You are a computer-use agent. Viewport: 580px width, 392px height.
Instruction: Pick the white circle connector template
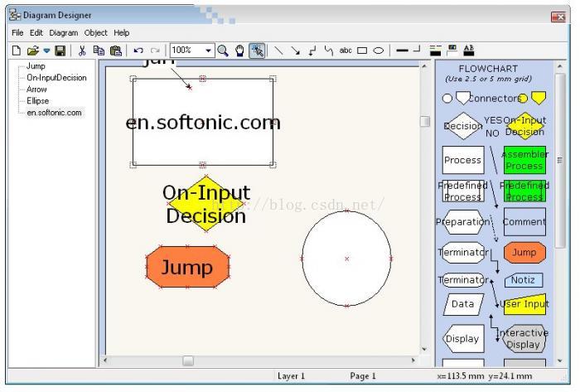[x=447, y=99]
